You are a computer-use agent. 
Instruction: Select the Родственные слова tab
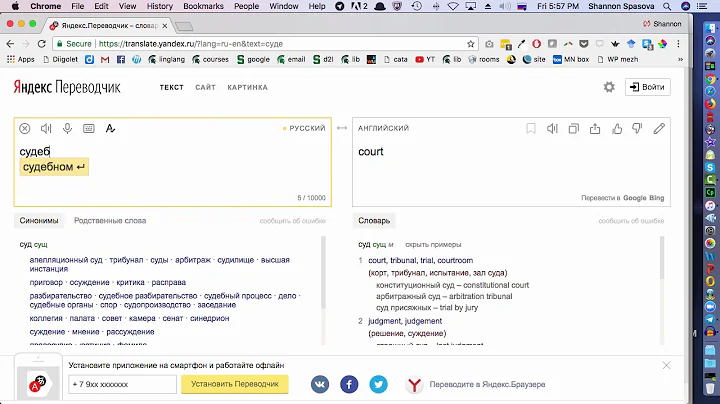pos(110,221)
